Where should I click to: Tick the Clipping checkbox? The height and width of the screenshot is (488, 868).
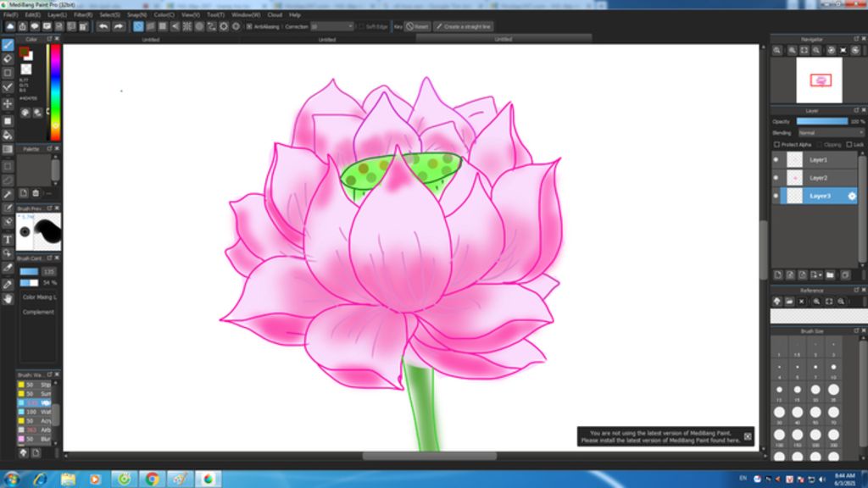[x=820, y=145]
